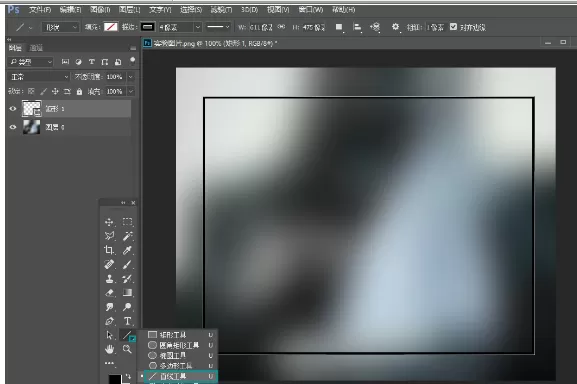Hide the 矩形 1 layer
Viewport: 577px width, 384px height.
click(13, 109)
